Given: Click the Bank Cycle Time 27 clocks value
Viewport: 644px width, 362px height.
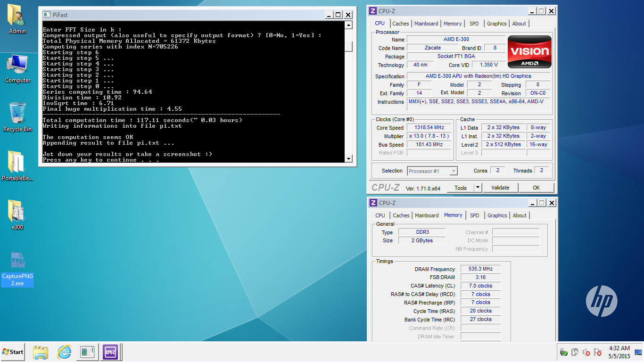Looking at the screenshot, I should 480,319.
